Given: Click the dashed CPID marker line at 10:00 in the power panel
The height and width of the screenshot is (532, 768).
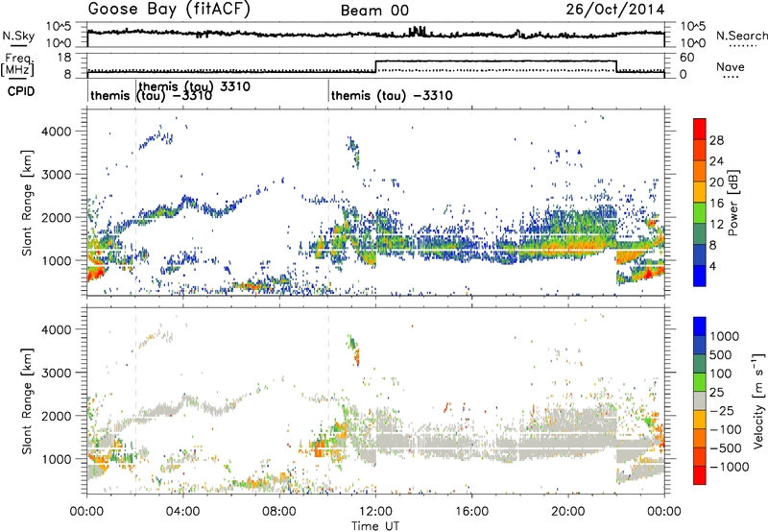Looking at the screenshot, I should point(328,203).
